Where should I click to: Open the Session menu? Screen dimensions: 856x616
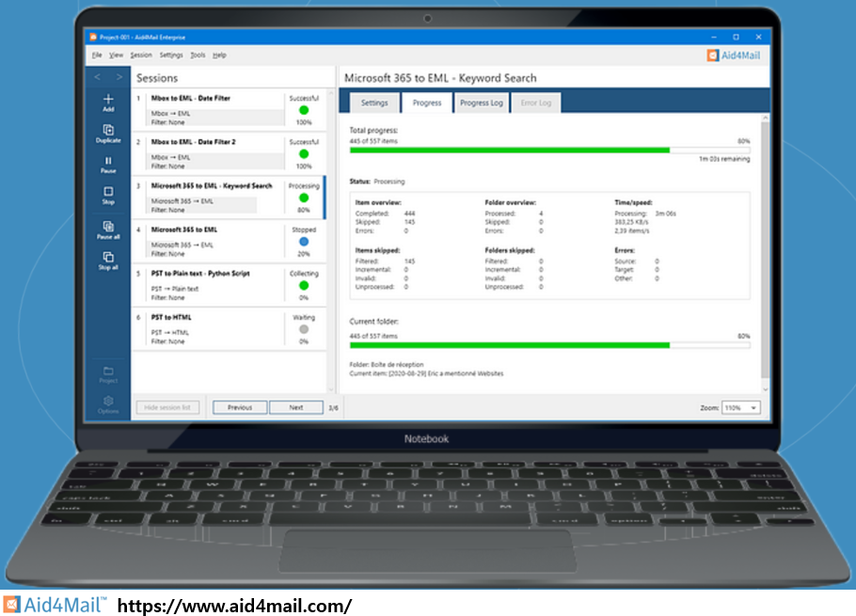pos(141,55)
